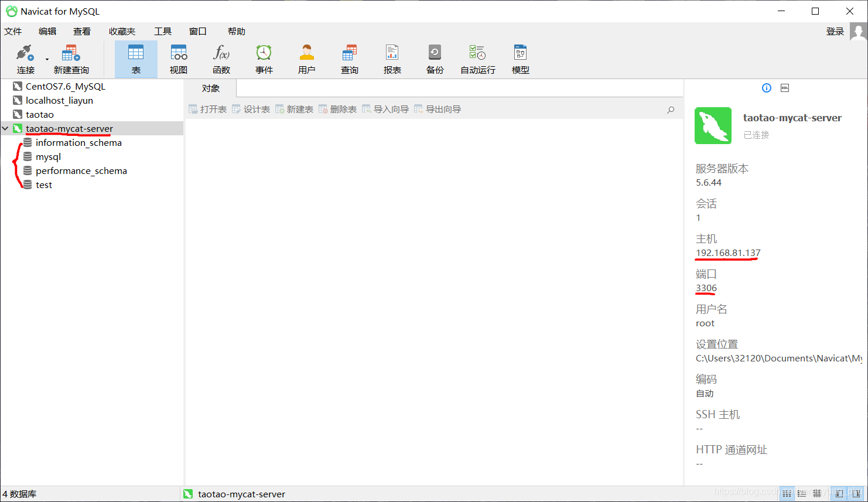Select the taotao-mycat-server connection node

[69, 128]
